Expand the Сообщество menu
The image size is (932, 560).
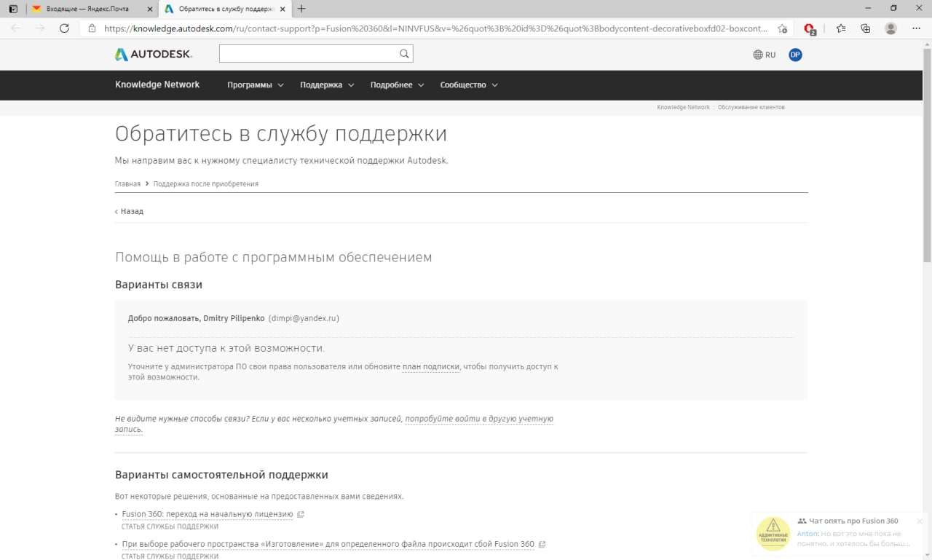tap(469, 85)
